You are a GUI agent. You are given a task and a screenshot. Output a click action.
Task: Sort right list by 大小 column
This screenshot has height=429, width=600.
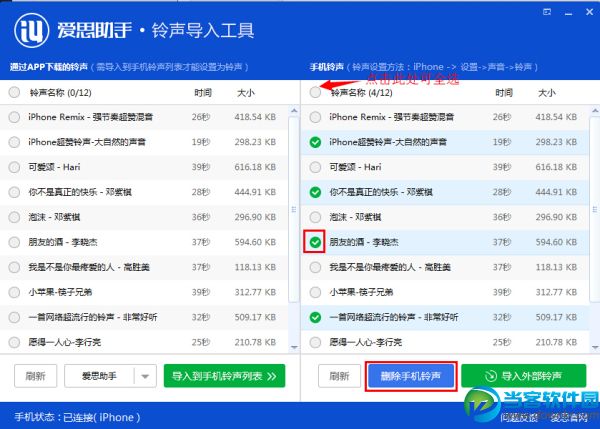tap(547, 93)
